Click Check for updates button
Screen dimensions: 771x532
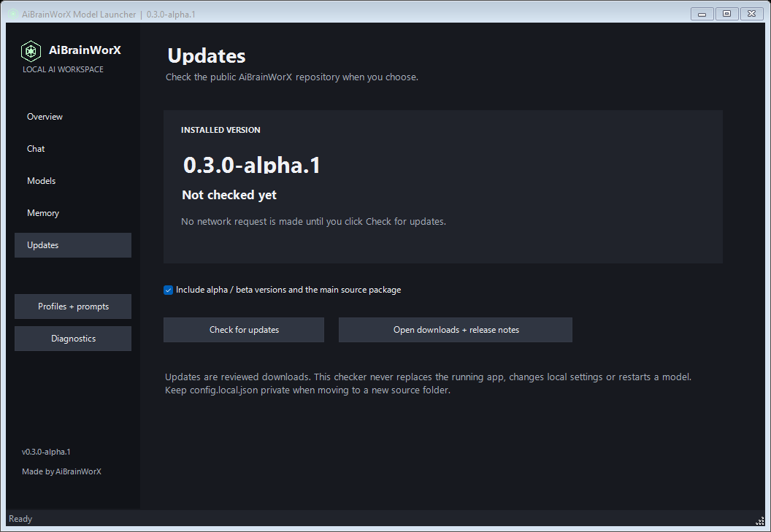coord(244,329)
